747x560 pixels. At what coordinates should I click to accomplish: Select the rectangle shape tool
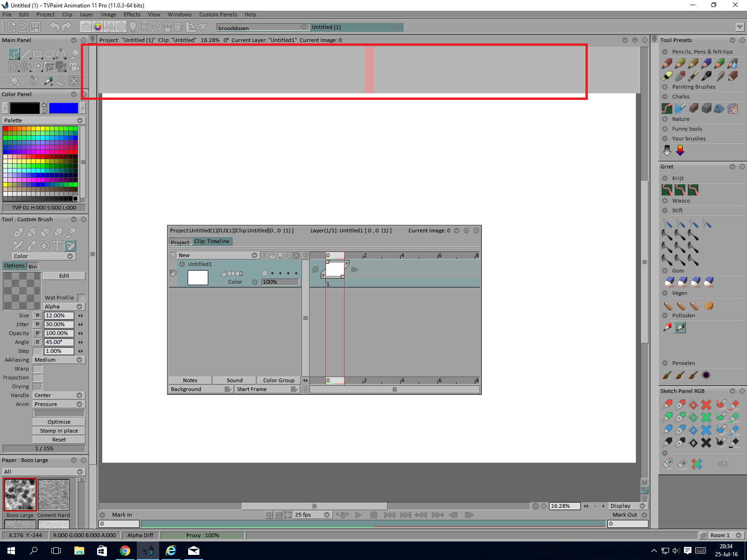point(38,54)
